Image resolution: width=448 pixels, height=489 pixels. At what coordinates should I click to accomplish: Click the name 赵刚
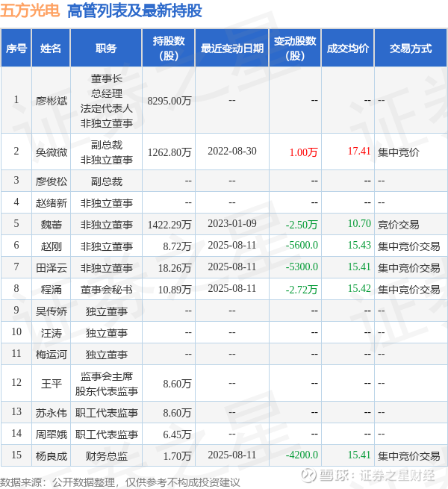coord(52,246)
